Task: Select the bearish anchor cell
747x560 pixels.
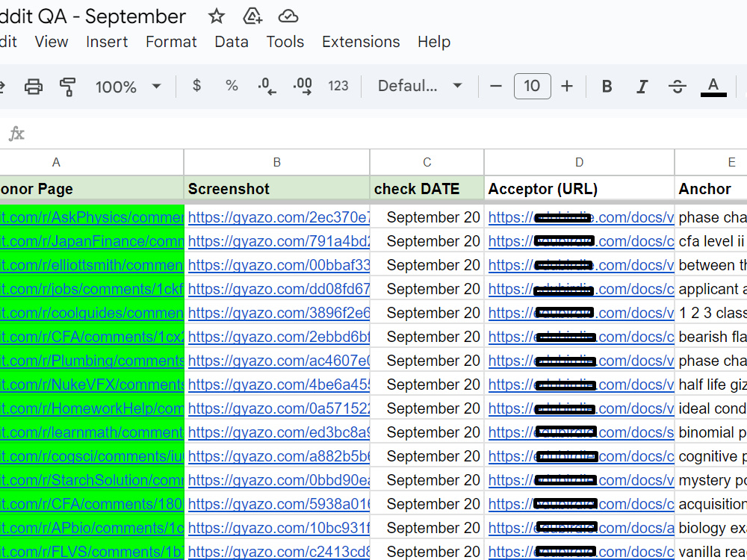Action: coord(711,337)
